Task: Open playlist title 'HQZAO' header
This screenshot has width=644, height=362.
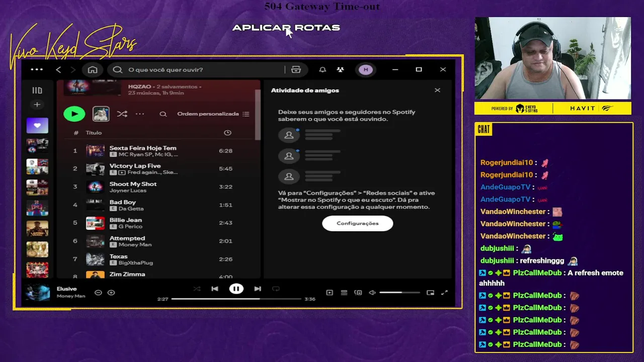Action: coord(139,86)
